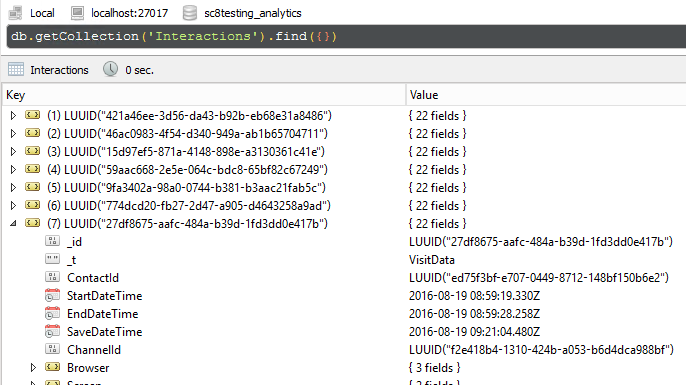686x385 pixels.
Task: Expand document (6) 774dcd20
Action: pyautogui.click(x=13, y=205)
